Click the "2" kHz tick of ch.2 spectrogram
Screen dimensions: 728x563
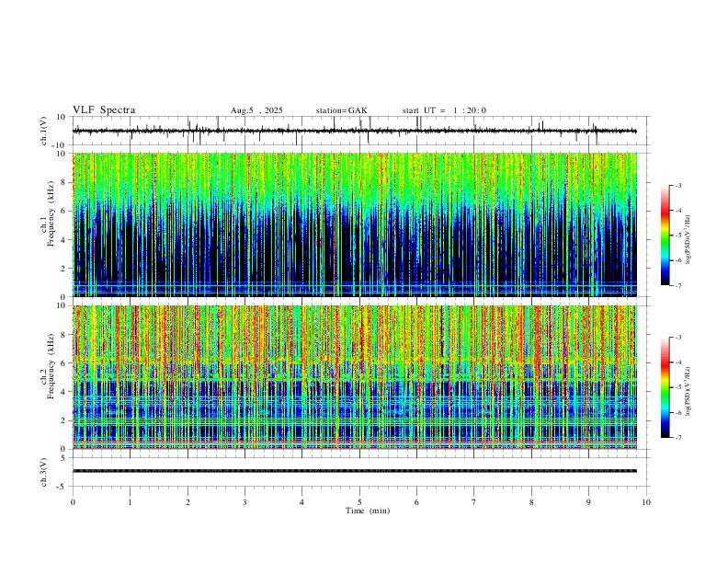(x=64, y=420)
